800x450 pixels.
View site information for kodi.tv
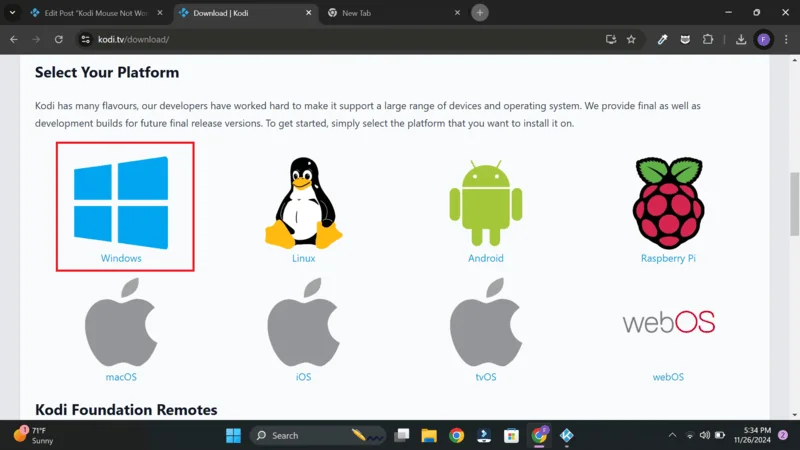[x=85, y=39]
